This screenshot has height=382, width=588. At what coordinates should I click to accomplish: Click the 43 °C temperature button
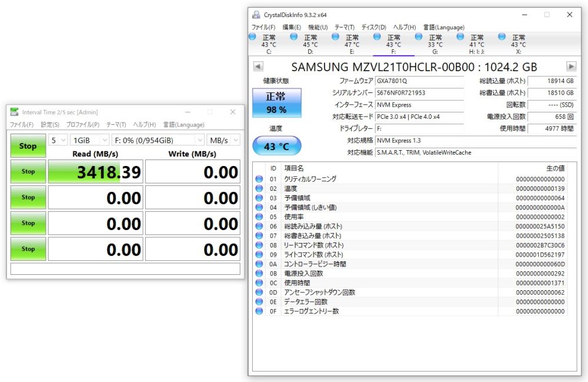pos(277,146)
